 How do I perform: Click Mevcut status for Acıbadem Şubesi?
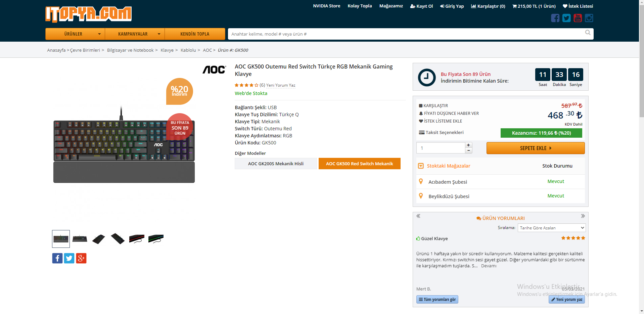point(556,181)
